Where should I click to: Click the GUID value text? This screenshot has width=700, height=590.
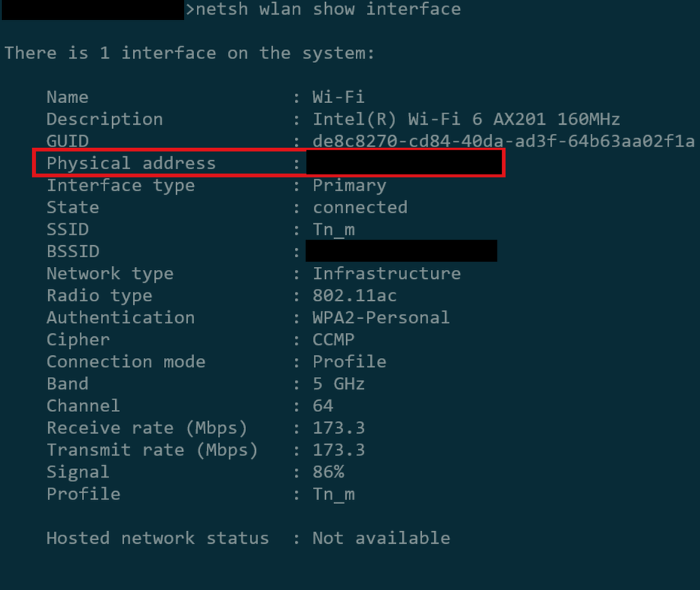(504, 141)
